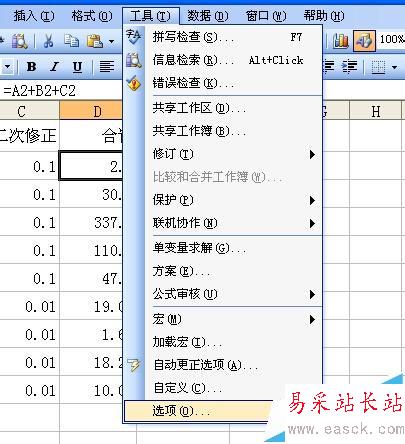Click the Increase Indent icon
Screen dimensions: 405x444
pos(350,67)
